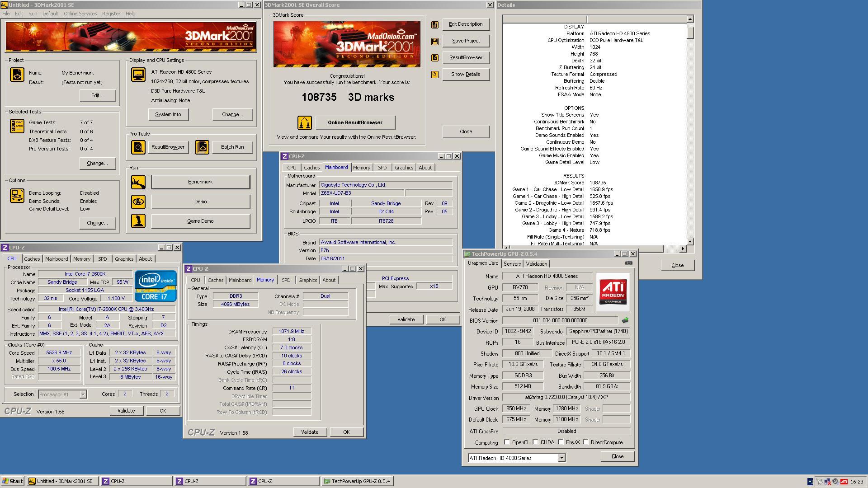The width and height of the screenshot is (868, 488).
Task: Switch to TechPowerUp GPU-Z taskbar item
Action: (357, 481)
